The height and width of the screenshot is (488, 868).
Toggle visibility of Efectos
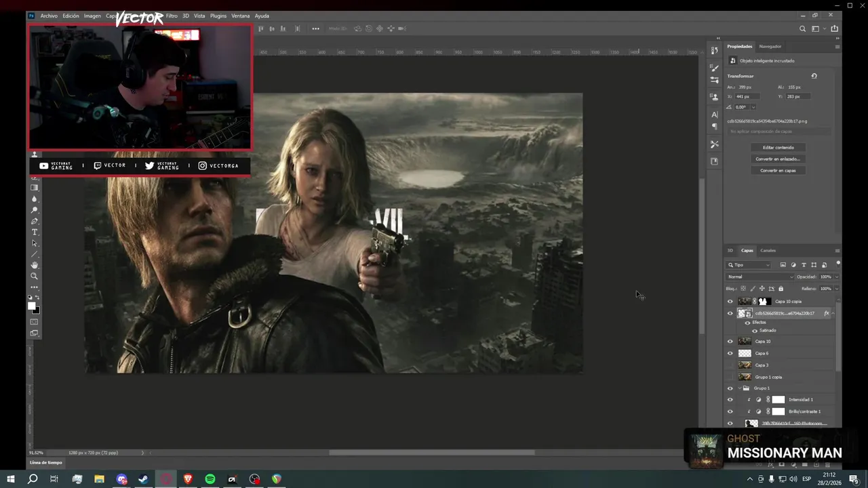pyautogui.click(x=747, y=323)
